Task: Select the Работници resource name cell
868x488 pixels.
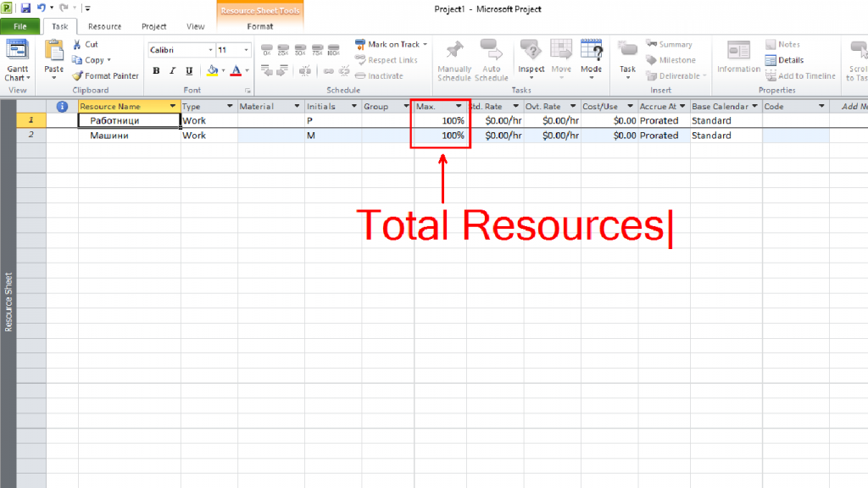Action: [x=130, y=120]
